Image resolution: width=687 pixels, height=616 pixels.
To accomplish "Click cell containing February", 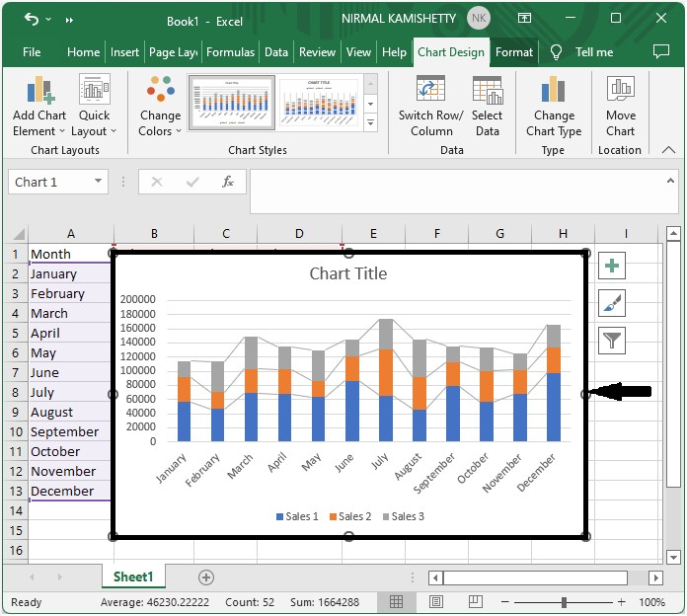I will 70,293.
